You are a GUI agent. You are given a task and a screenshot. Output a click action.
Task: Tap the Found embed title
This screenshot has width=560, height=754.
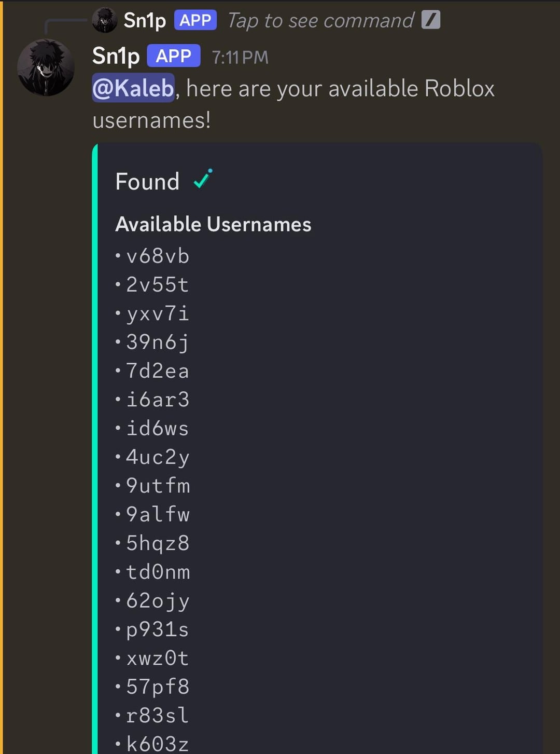point(147,182)
